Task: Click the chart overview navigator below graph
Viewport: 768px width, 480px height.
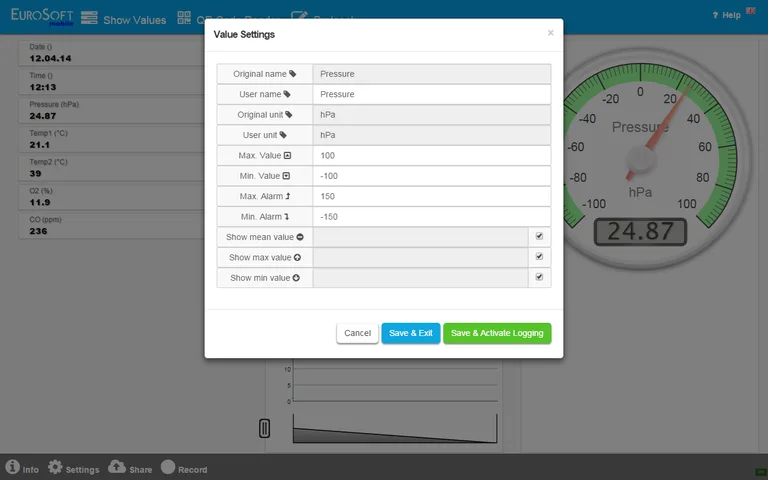Action: [x=395, y=429]
